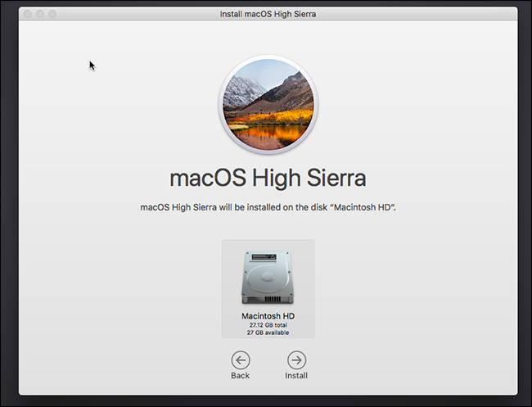Click the "will be installed on the disk" message
This screenshot has height=407, width=532.
pos(268,207)
